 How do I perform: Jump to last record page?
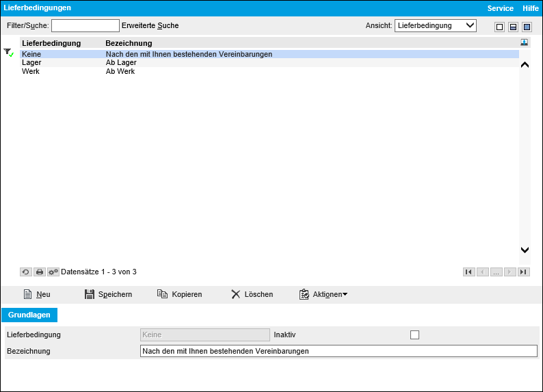click(524, 272)
